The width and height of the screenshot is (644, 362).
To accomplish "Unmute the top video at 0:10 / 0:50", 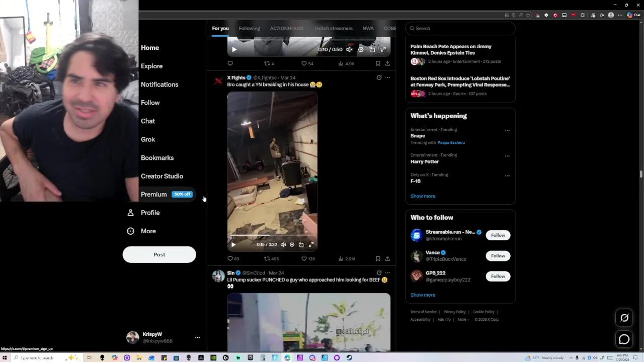I will [x=350, y=50].
